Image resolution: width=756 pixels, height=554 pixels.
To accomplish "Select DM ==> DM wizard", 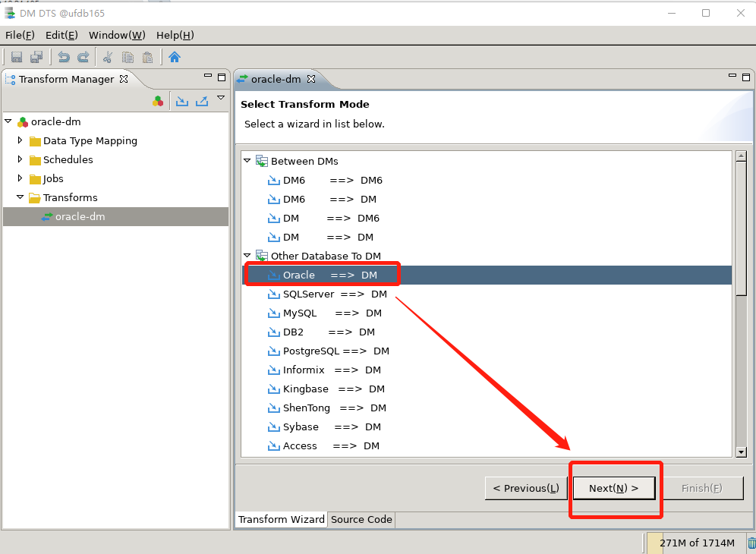I will 320,238.
